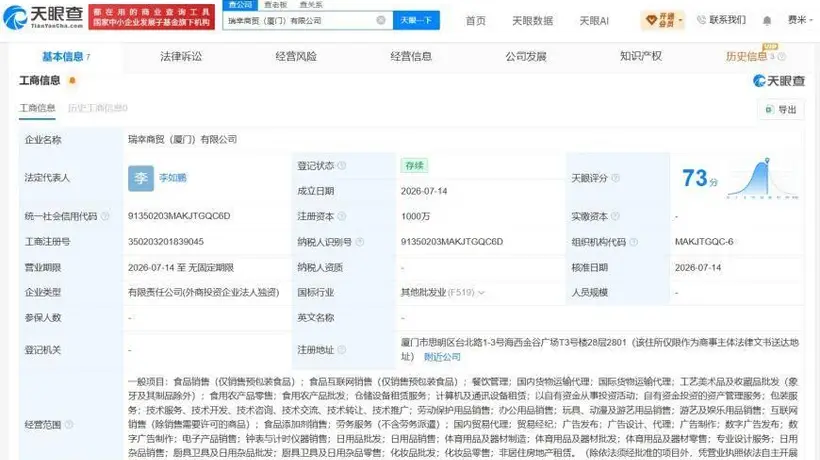This screenshot has width=820, height=460.
Task: Click the phone icon next to 联系我们
Action: pos(701,20)
